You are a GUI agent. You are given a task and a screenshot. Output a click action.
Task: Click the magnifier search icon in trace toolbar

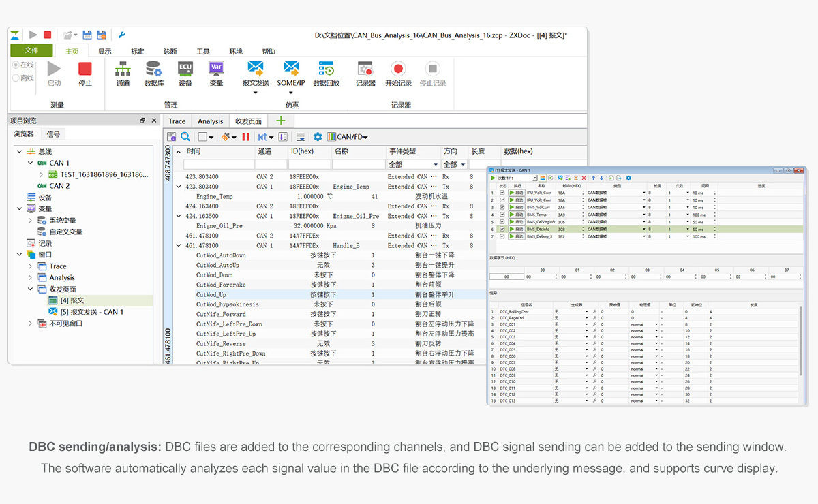pyautogui.click(x=185, y=137)
